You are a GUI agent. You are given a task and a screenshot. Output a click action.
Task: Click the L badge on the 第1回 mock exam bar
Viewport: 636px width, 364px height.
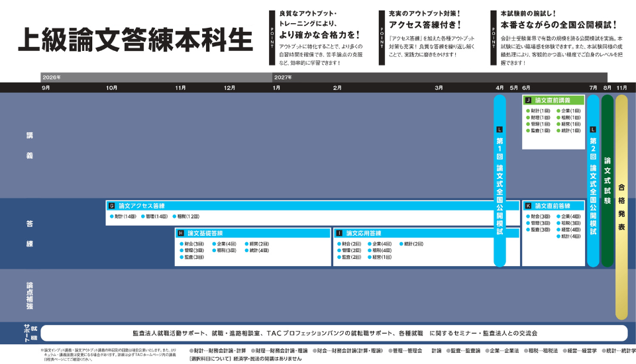point(500,130)
